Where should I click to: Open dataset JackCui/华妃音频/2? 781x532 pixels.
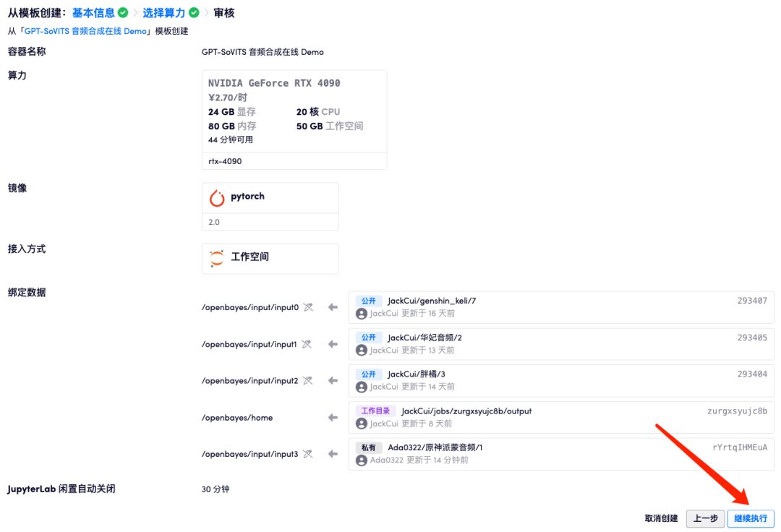click(425, 338)
